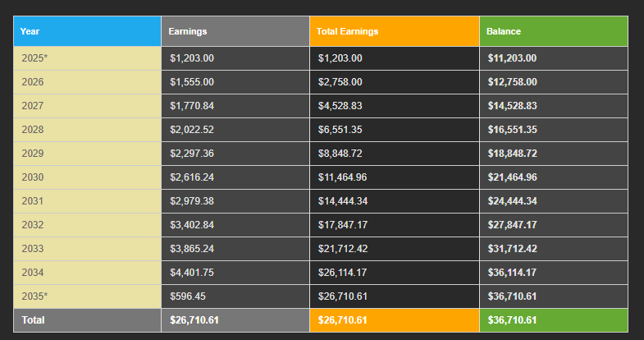This screenshot has height=340, width=644.
Task: Click the Total row label
Action: pyautogui.click(x=88, y=320)
